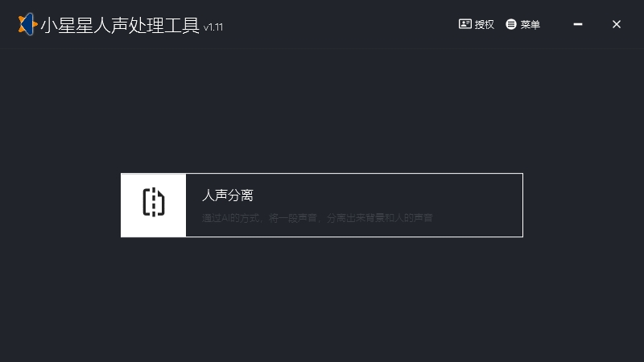The width and height of the screenshot is (644, 362).
Task: Click the 小星星人声处理工具 title text
Action: pos(120,26)
